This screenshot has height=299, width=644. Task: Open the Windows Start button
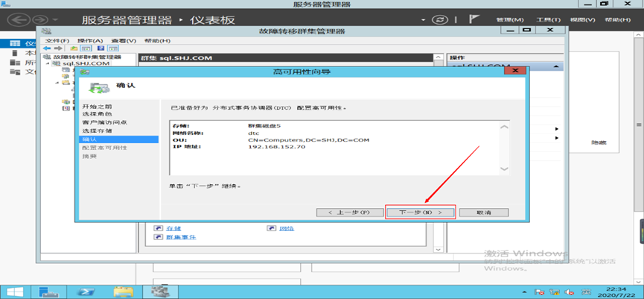(14, 292)
